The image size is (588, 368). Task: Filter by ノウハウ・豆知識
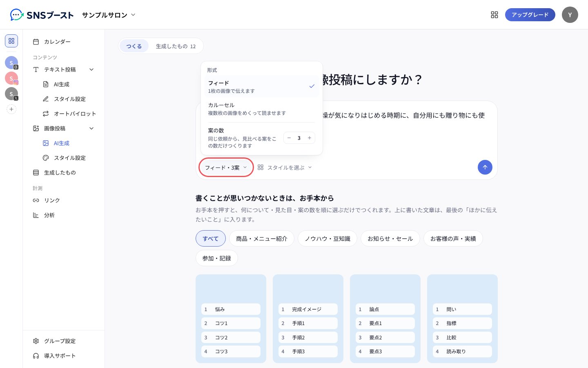click(327, 238)
